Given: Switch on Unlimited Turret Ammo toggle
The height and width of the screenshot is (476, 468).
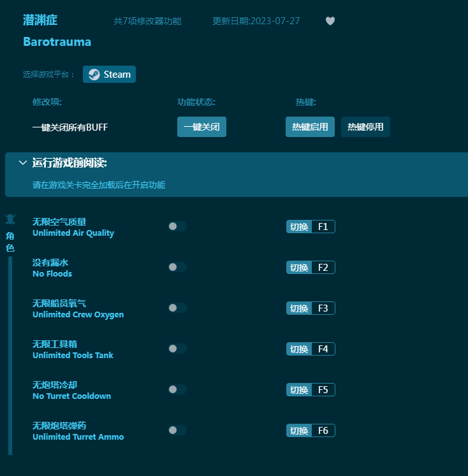Looking at the screenshot, I should click(x=177, y=430).
